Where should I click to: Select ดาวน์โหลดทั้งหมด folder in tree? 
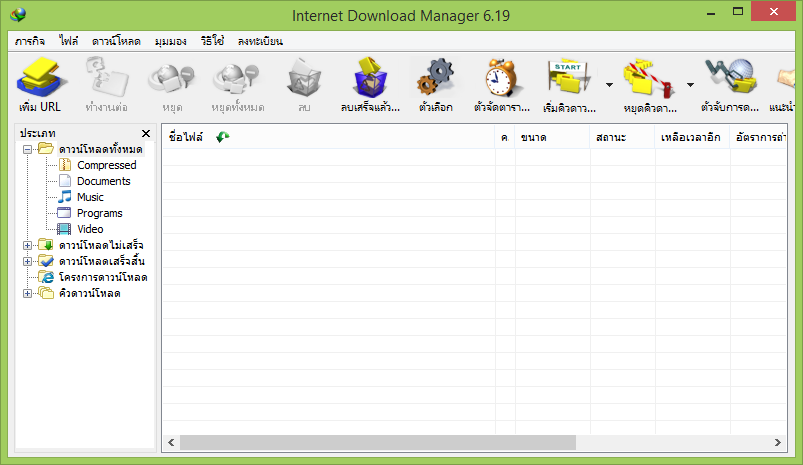[100, 149]
